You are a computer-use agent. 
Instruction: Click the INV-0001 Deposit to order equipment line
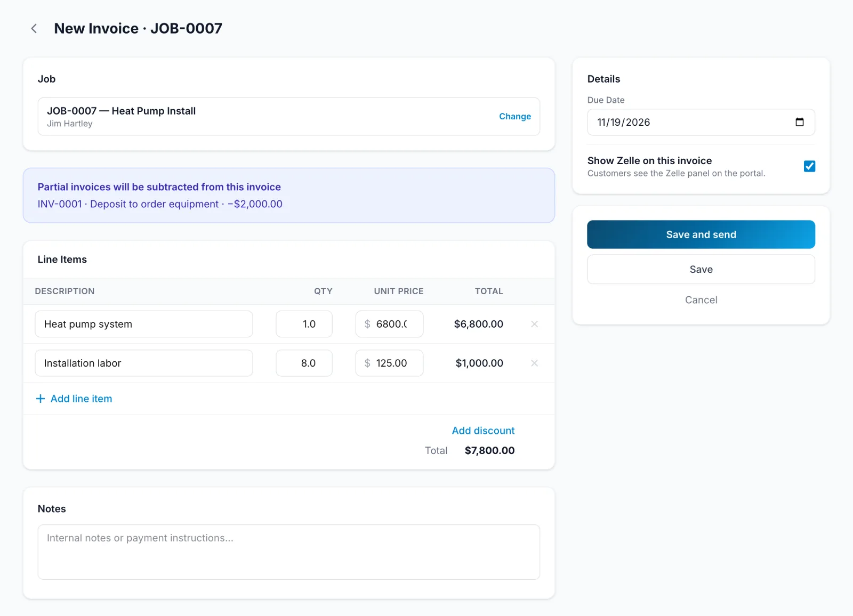[160, 204]
